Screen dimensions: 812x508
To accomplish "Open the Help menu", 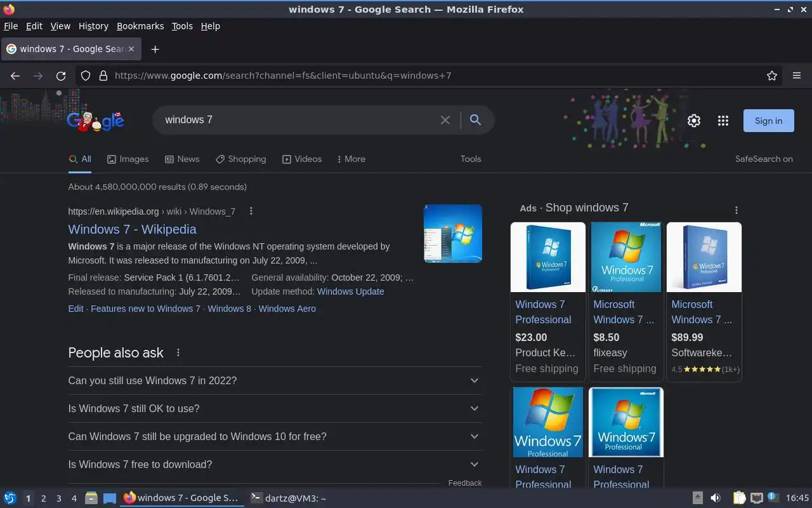I will 210,26.
